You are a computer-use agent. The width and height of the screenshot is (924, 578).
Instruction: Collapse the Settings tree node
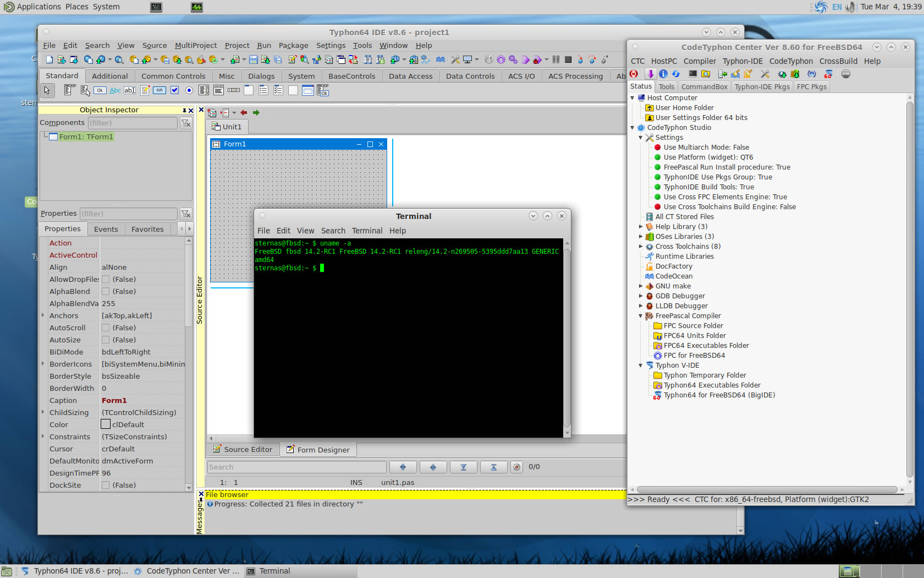[x=641, y=137]
